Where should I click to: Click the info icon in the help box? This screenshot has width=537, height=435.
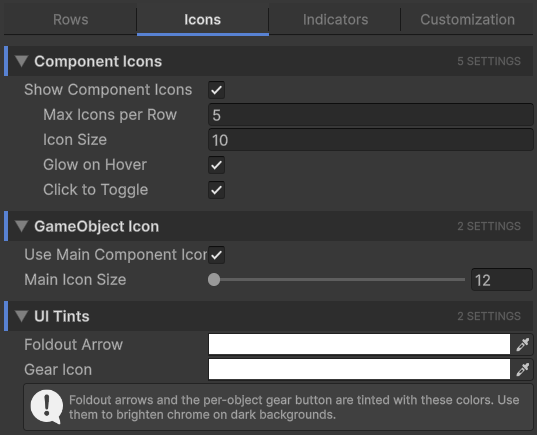point(47,407)
